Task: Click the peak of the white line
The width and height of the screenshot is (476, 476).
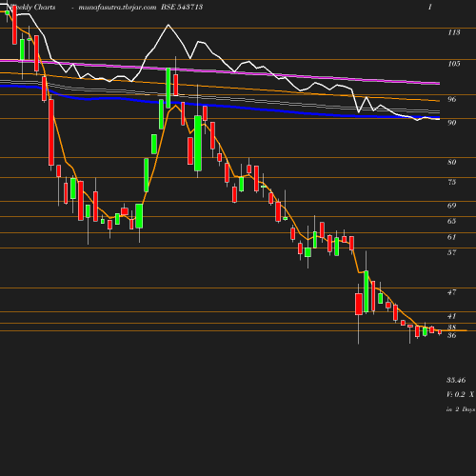Action: click(x=169, y=25)
